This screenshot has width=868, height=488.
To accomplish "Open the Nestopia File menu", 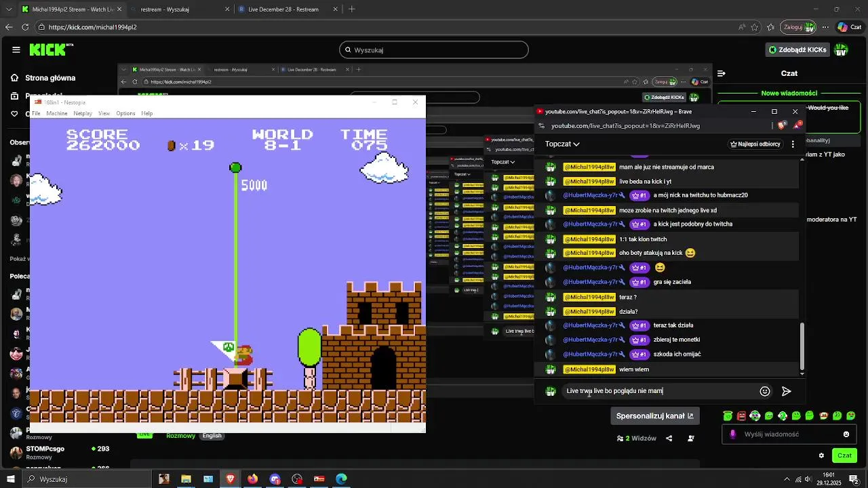I will [x=36, y=113].
